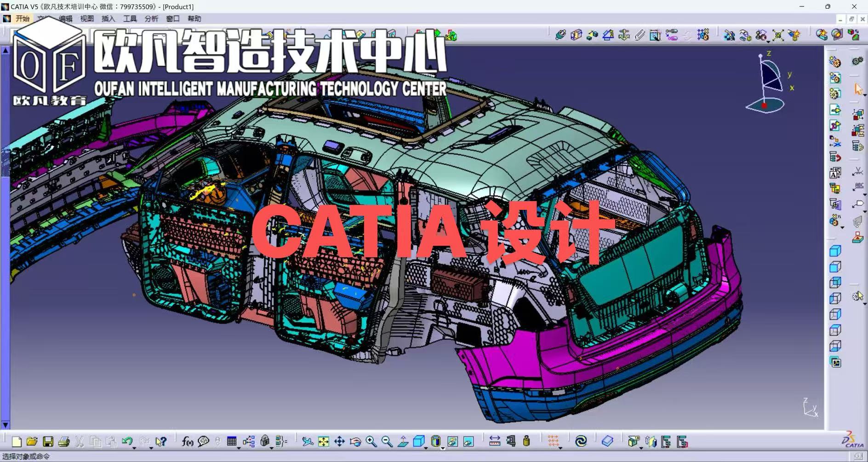The height and width of the screenshot is (462, 868).
Task: Open the Formula f(x) tool
Action: coord(187,442)
